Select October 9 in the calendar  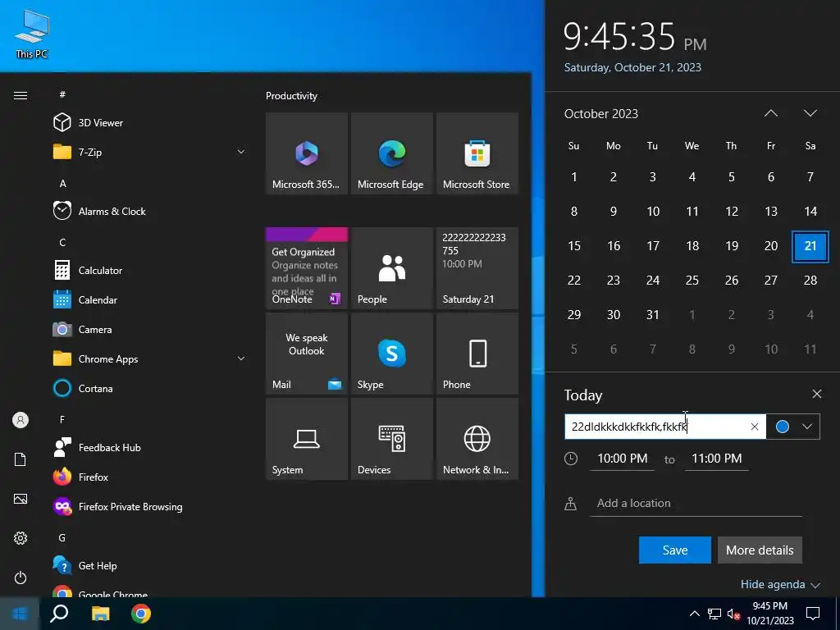click(x=614, y=212)
